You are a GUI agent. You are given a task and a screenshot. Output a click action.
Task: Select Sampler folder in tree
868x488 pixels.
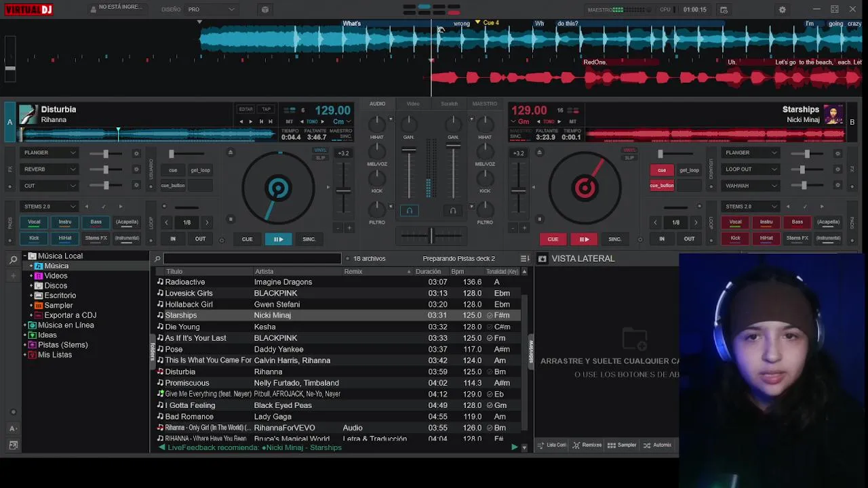[58, 306]
